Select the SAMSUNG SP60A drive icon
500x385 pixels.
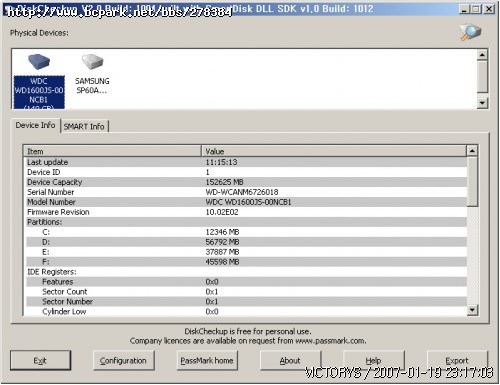92,62
